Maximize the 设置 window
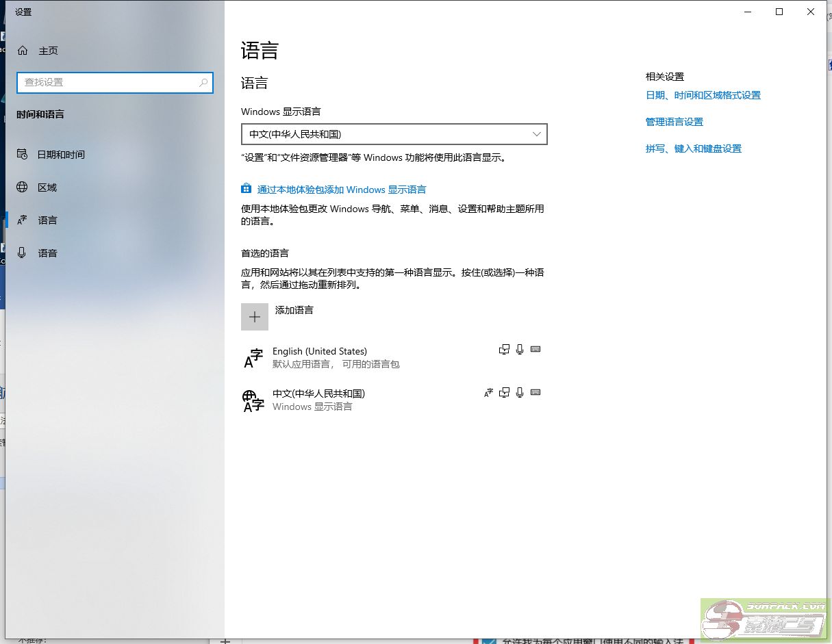Screen dimensions: 832x644 tap(779, 12)
